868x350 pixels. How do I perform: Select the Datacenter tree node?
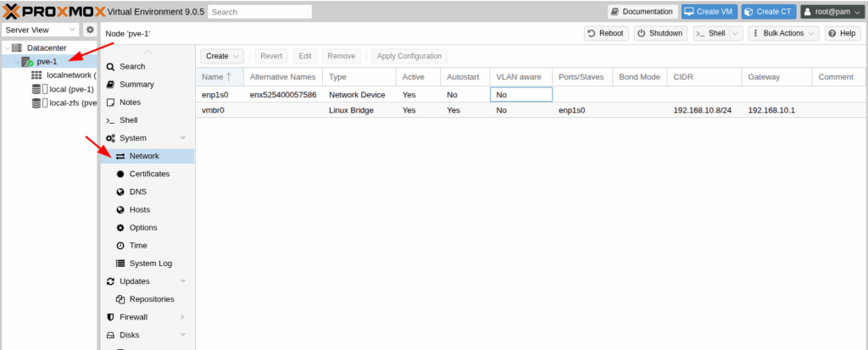pos(47,48)
